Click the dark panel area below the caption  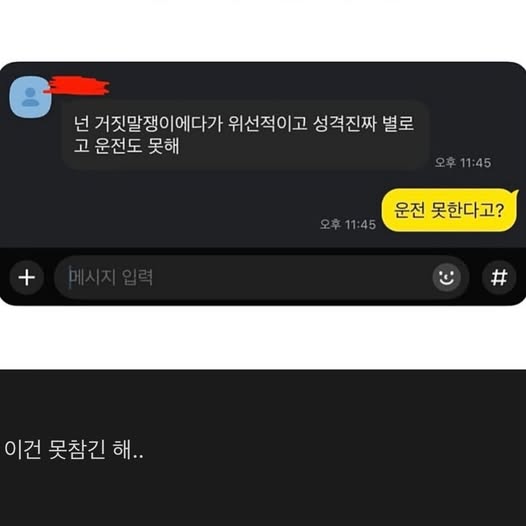[263, 495]
